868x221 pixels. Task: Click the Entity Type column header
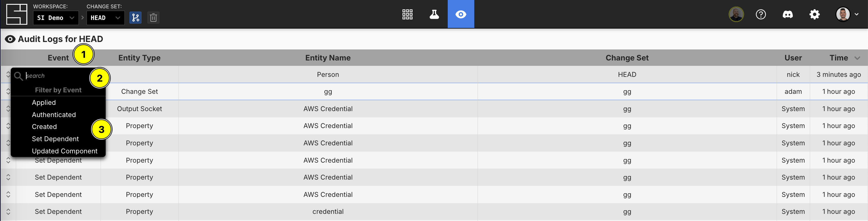139,58
